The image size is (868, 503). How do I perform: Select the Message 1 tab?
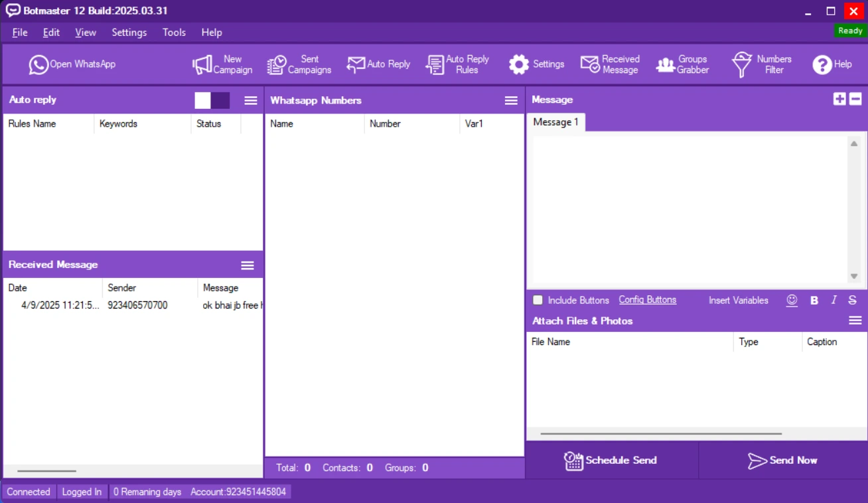tap(555, 122)
